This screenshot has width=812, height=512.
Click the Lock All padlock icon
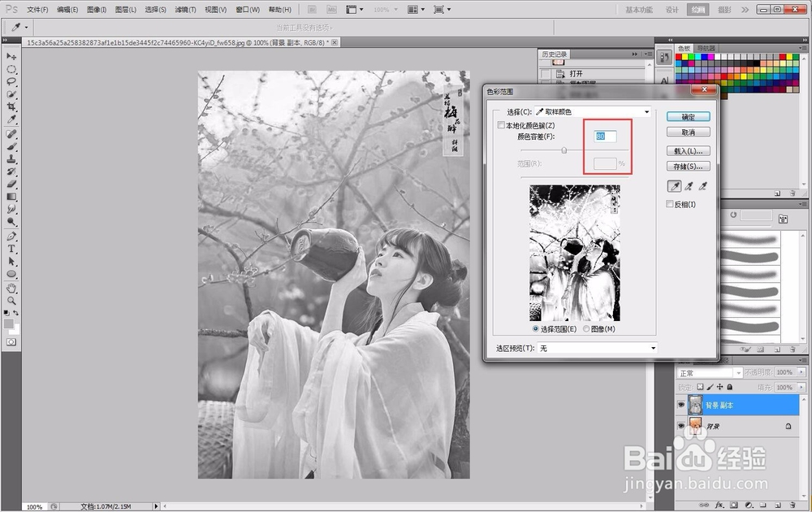coord(730,387)
